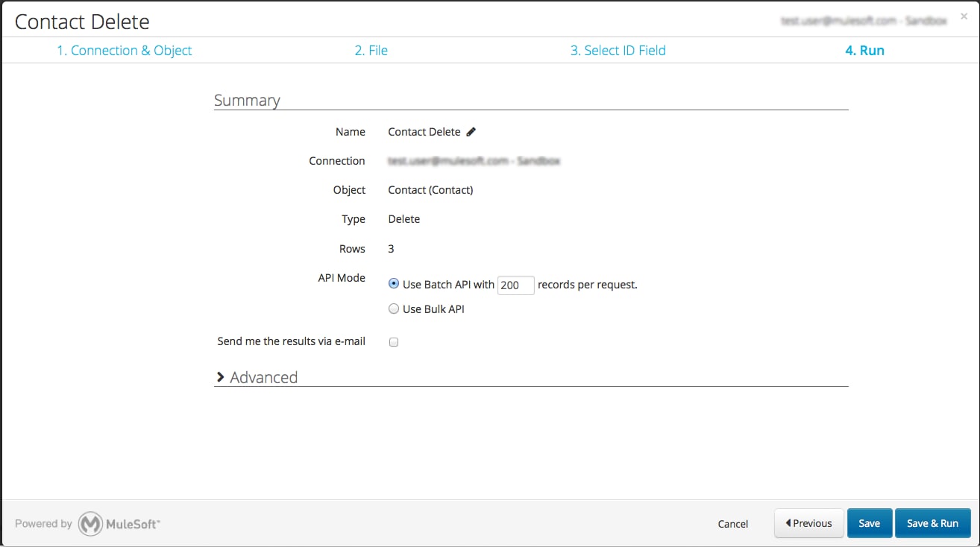This screenshot has height=547, width=980.
Task: Click the account label in the header
Action: [864, 22]
